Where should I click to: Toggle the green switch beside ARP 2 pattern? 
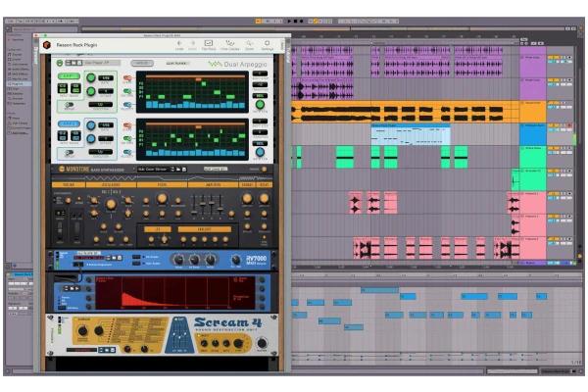pos(127,138)
